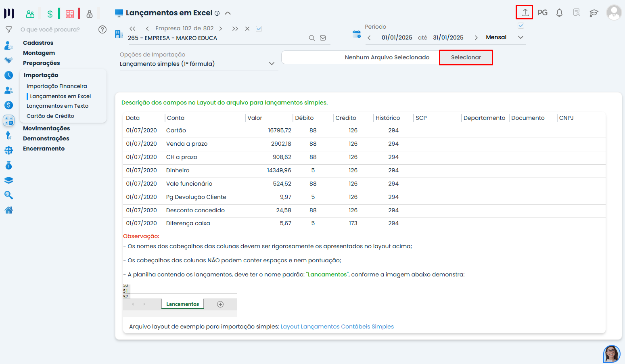Toggle the checkbox under the Período header
The height and width of the screenshot is (364, 625).
[x=521, y=26]
